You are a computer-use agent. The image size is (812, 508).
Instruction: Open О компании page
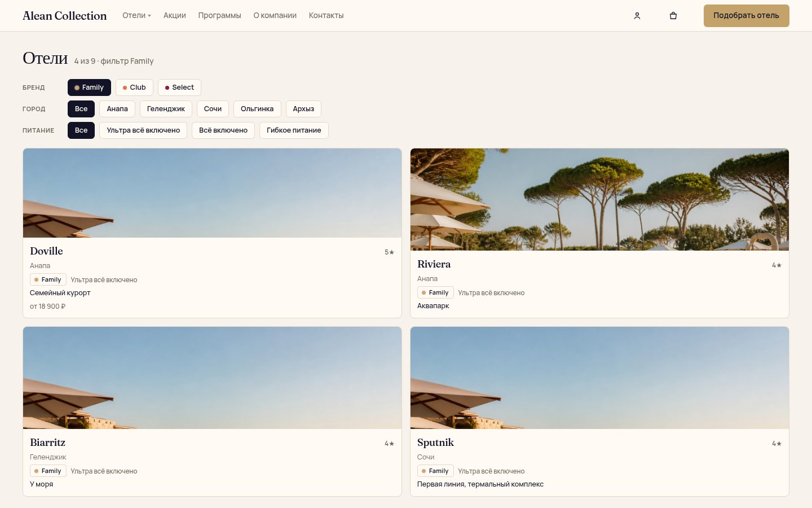click(275, 15)
